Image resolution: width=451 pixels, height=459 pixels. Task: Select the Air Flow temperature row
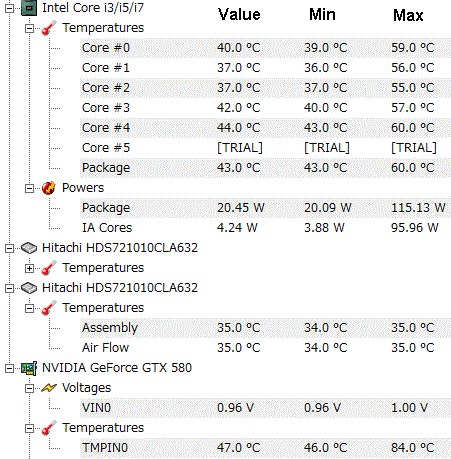[x=265, y=348]
